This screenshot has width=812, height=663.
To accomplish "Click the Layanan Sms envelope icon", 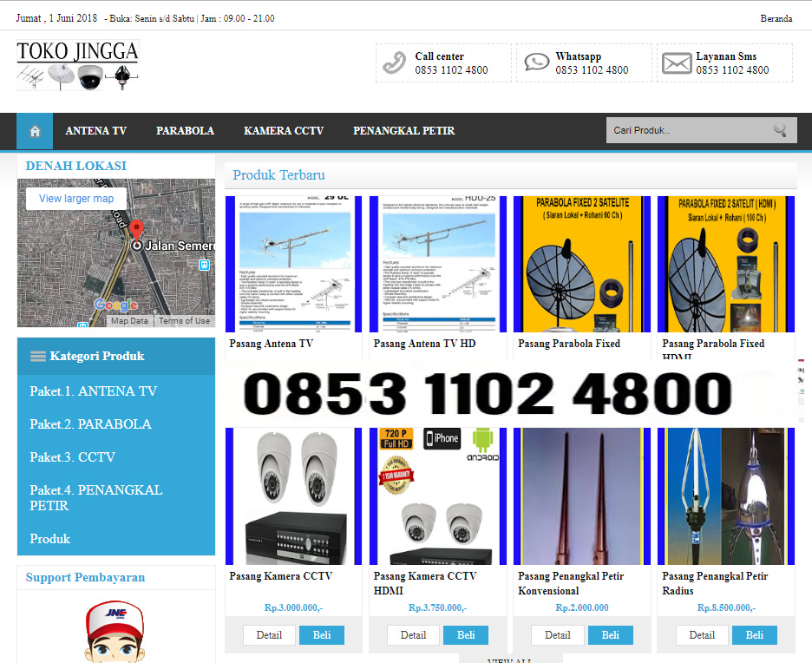I will point(677,63).
